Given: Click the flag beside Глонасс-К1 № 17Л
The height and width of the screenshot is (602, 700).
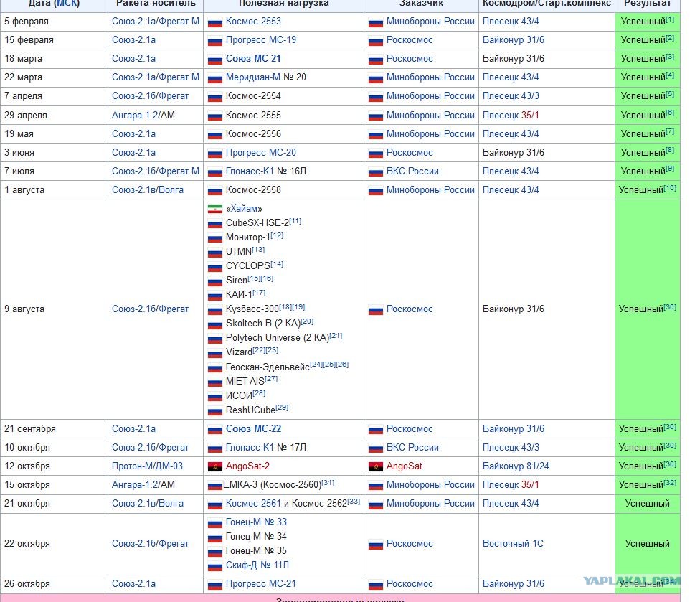Looking at the screenshot, I should (x=214, y=448).
